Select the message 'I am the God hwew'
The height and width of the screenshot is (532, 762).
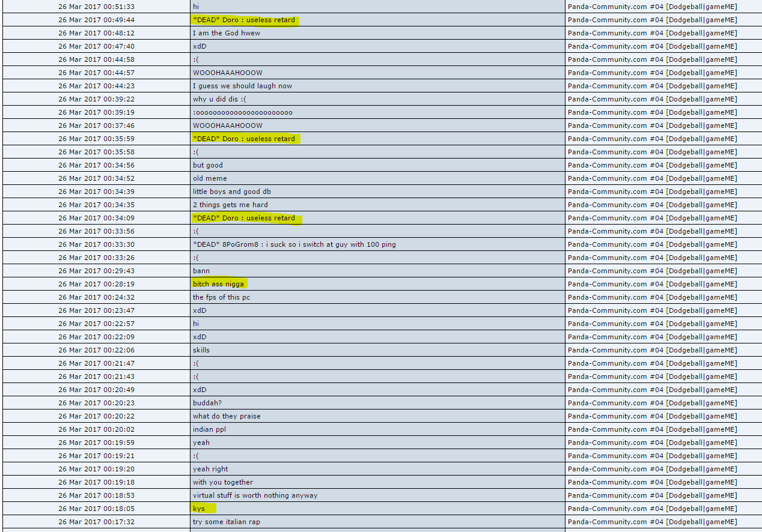click(x=227, y=33)
